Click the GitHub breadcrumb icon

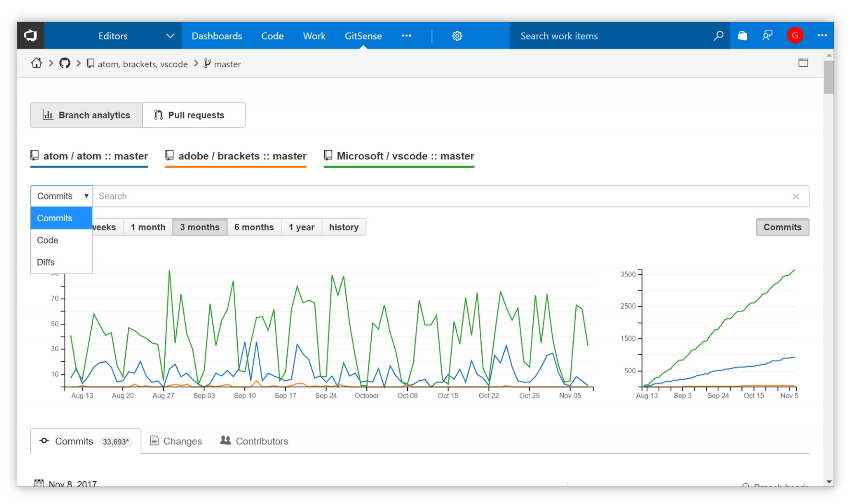pos(65,63)
